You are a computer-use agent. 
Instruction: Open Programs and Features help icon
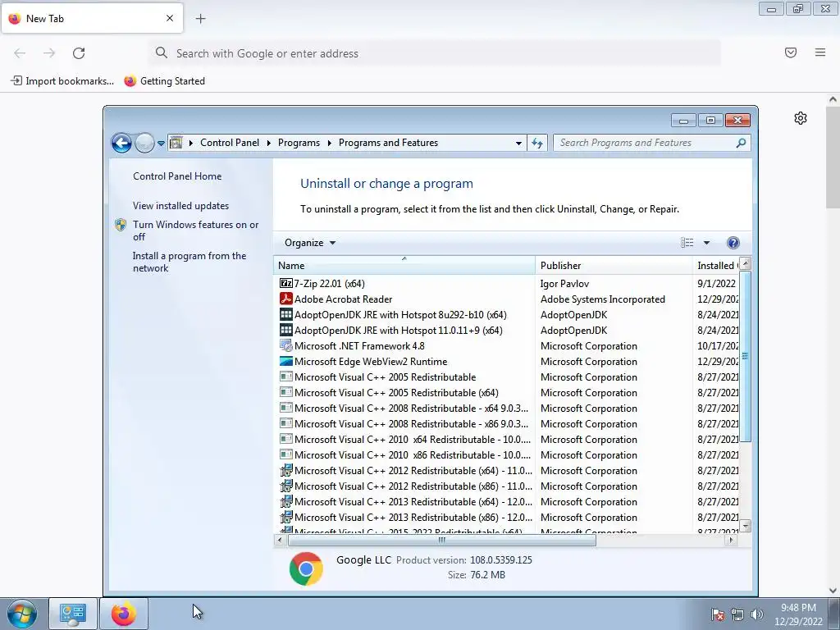click(733, 243)
